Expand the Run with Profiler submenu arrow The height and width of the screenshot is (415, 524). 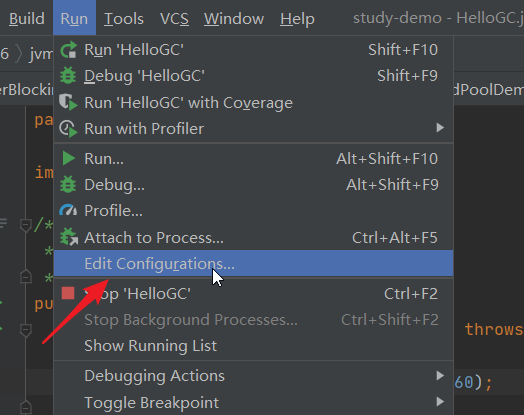pos(440,128)
